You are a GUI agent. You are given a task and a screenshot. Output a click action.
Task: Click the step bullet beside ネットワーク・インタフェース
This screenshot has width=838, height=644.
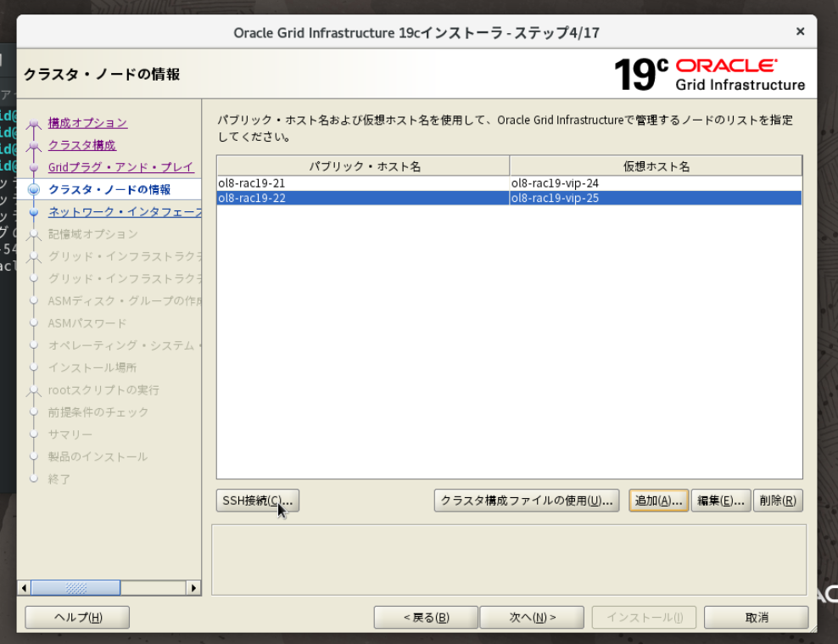(34, 212)
